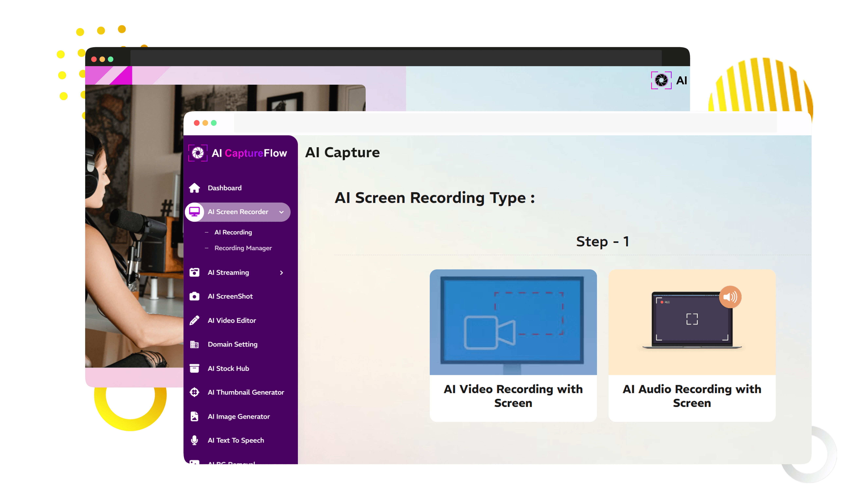Click the red close dot of front window
The height and width of the screenshot is (486, 868).
click(197, 123)
